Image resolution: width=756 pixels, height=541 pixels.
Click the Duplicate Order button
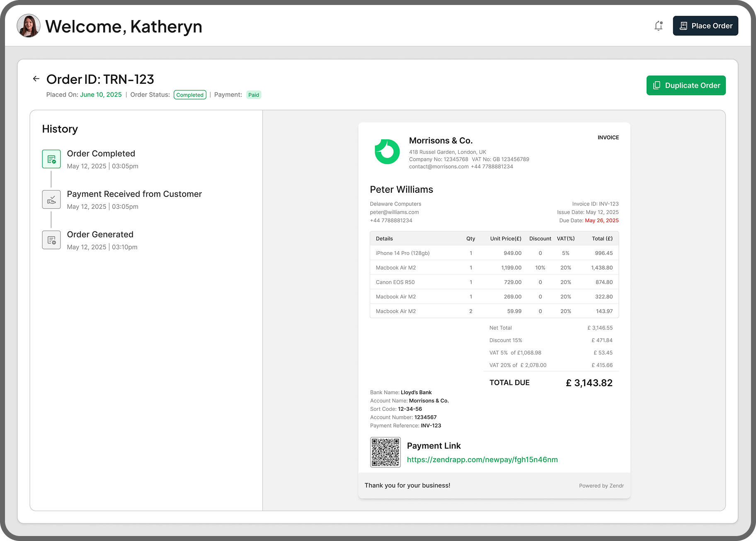(686, 85)
